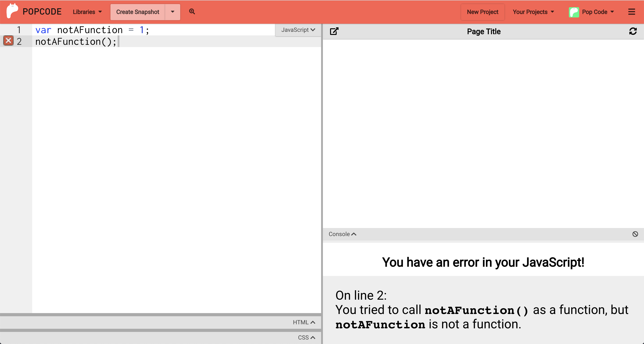Screen dimensions: 644x344
Task: Click the green Pop Code avatar icon
Action: pos(574,12)
